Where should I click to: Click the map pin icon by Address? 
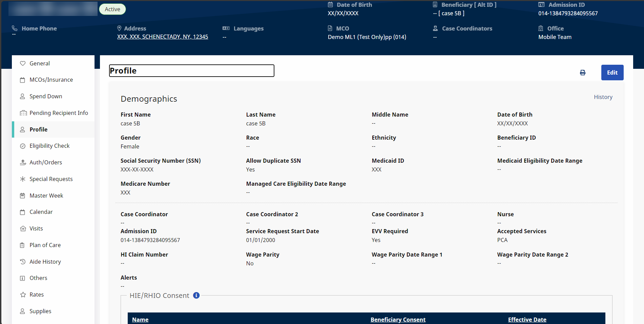pyautogui.click(x=119, y=28)
